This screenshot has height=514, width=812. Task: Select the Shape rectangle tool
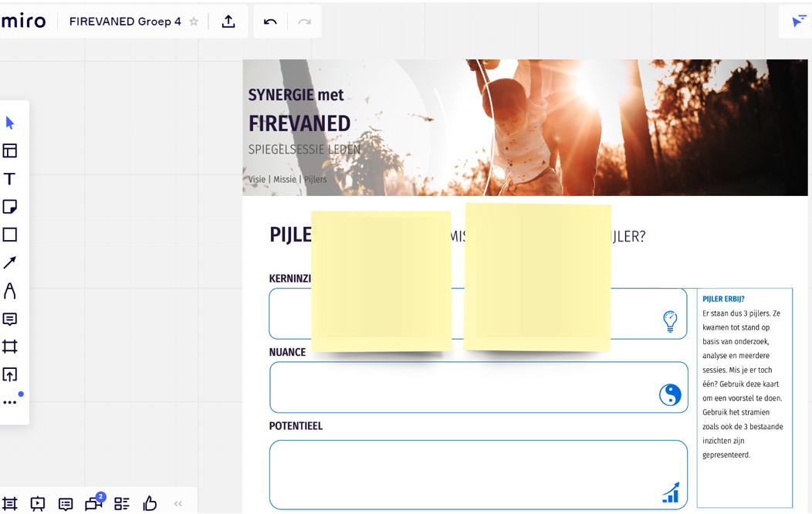(10, 235)
